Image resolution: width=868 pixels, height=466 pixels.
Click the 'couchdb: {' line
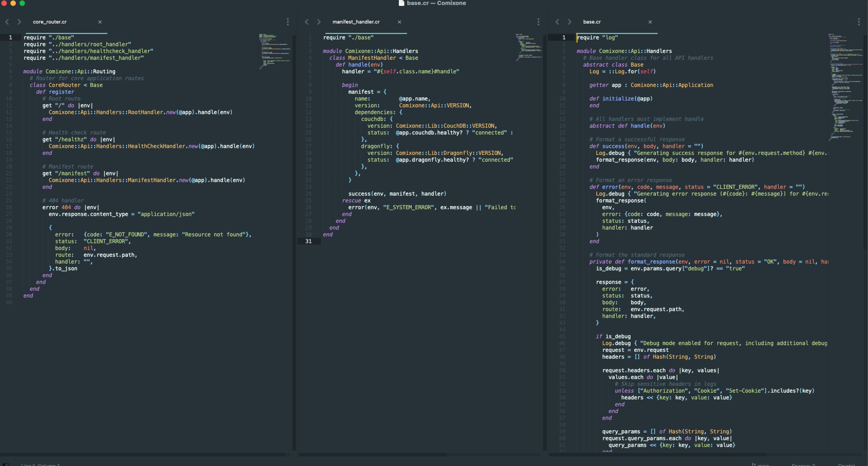click(x=377, y=119)
